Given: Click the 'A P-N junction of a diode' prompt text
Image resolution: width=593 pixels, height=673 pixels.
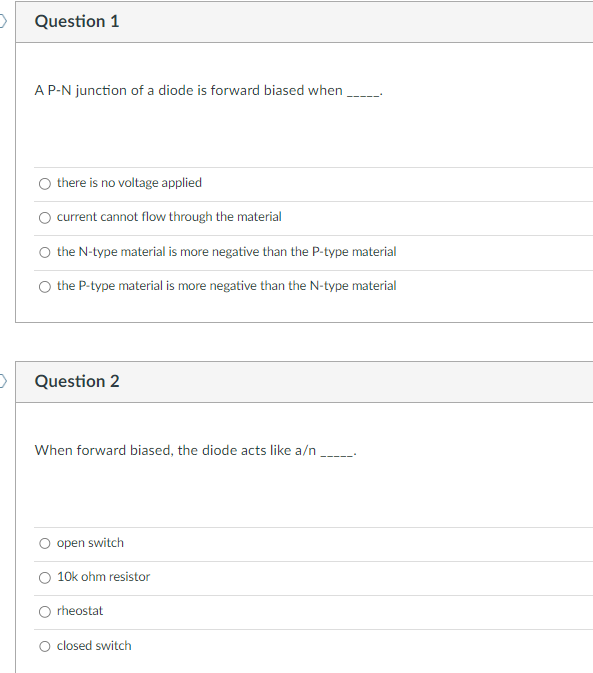Looking at the screenshot, I should point(209,91).
